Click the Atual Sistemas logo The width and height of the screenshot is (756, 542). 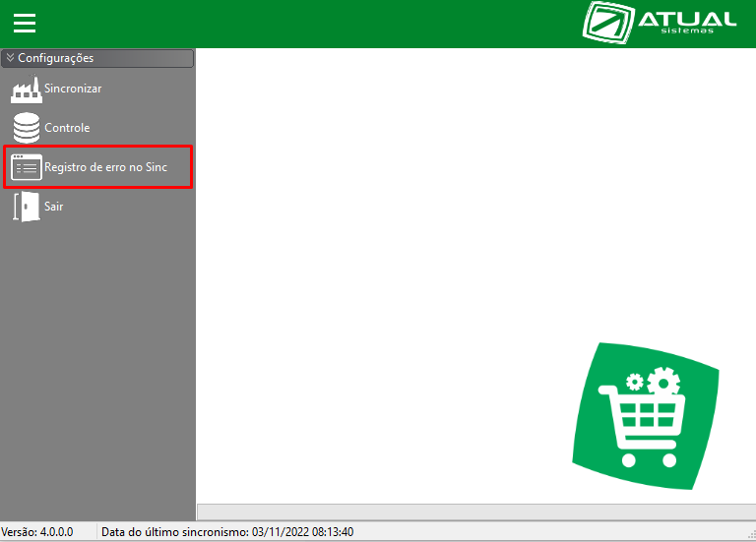(x=660, y=23)
